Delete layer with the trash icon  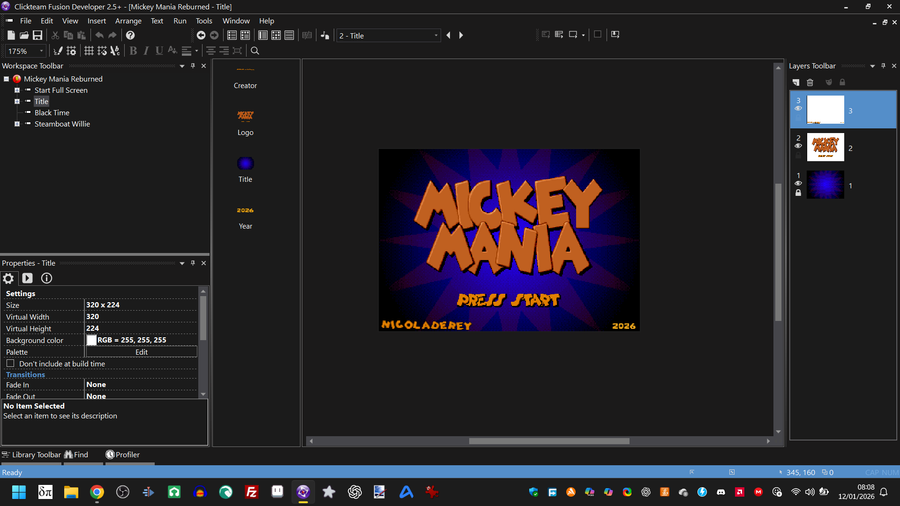(810, 83)
